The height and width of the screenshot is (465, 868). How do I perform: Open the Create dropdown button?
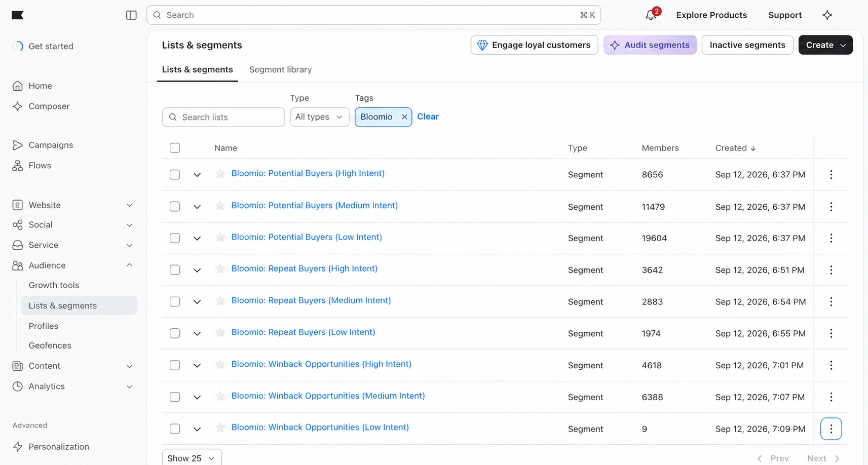825,45
